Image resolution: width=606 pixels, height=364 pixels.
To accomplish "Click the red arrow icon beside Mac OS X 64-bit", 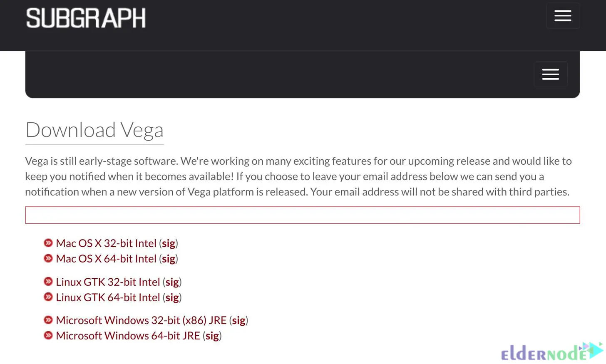I will (48, 258).
